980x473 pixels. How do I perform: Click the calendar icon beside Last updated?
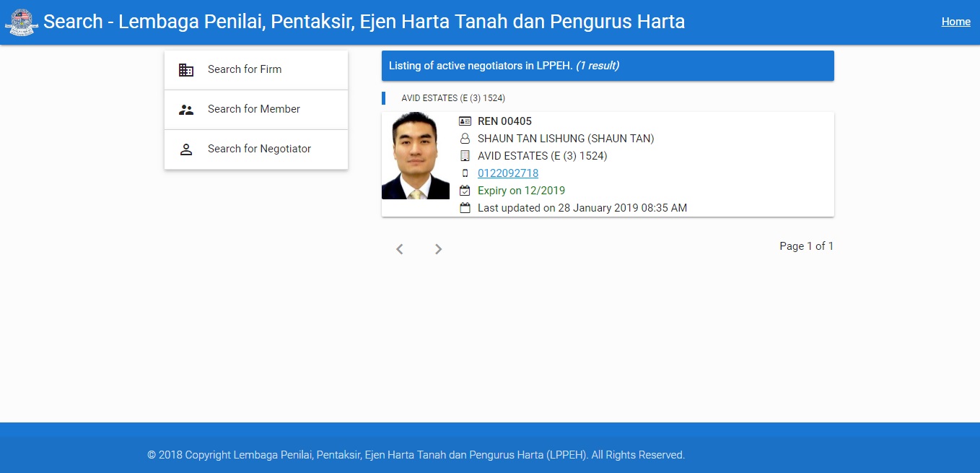tap(465, 208)
